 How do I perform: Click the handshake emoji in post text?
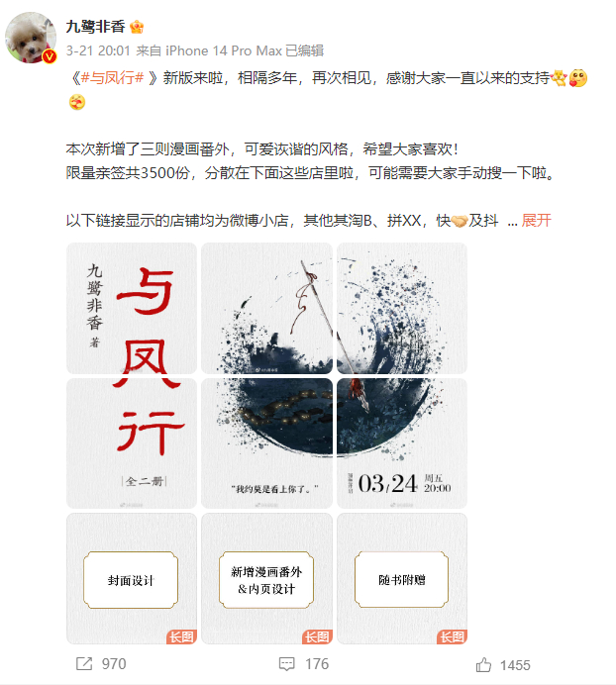pos(459,221)
